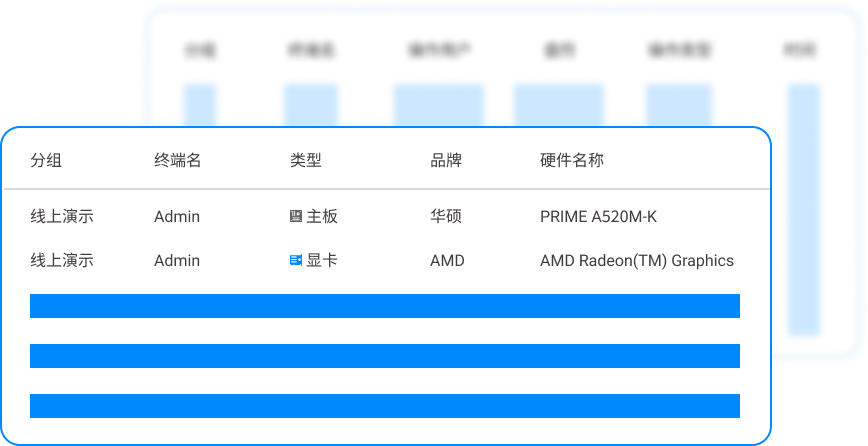Click the 类型 column header
Image resolution: width=868 pixels, height=446 pixels.
coord(306,160)
